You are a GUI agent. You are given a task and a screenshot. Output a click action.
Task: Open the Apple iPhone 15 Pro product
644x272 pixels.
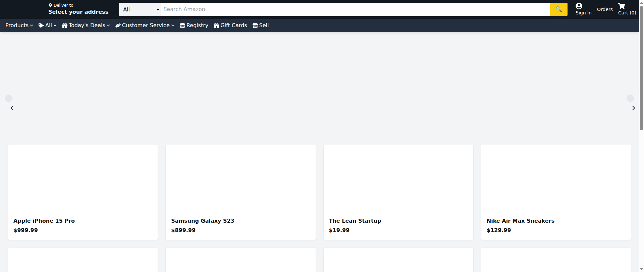[x=44, y=221]
